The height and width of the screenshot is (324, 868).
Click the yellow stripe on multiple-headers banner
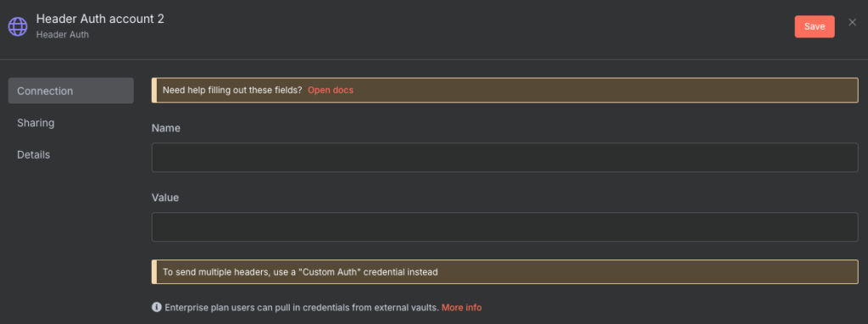154,272
